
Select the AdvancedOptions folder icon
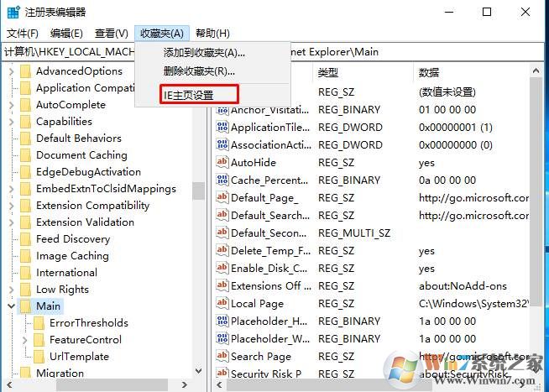coord(25,71)
